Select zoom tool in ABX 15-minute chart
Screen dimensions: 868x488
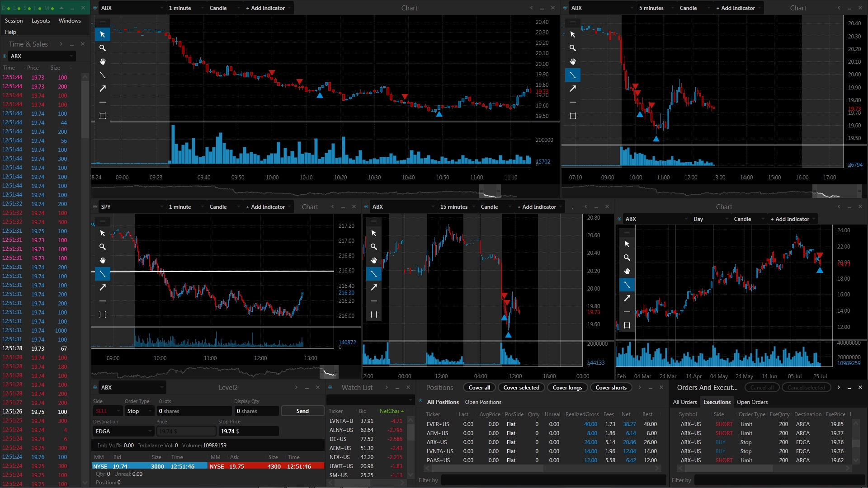374,247
